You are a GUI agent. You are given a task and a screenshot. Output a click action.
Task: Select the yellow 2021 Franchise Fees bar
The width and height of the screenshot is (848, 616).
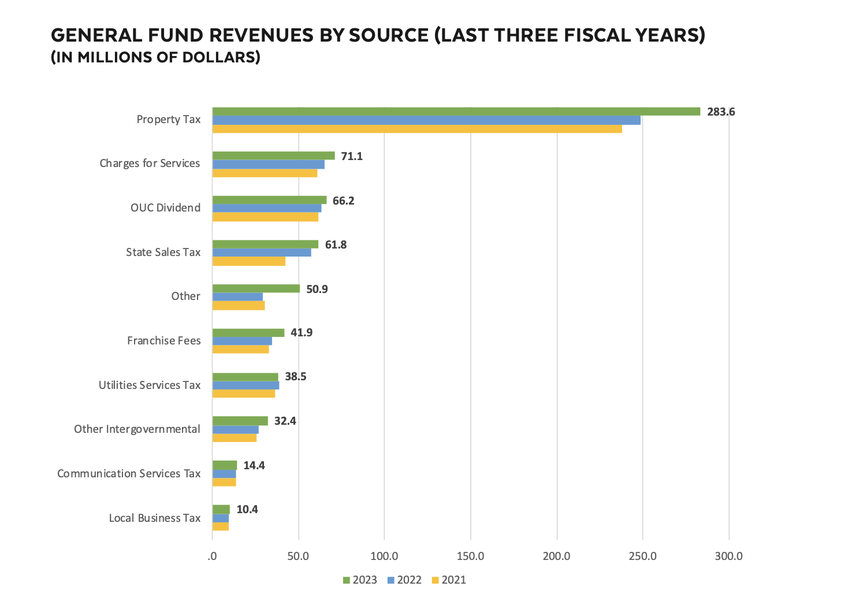[241, 350]
